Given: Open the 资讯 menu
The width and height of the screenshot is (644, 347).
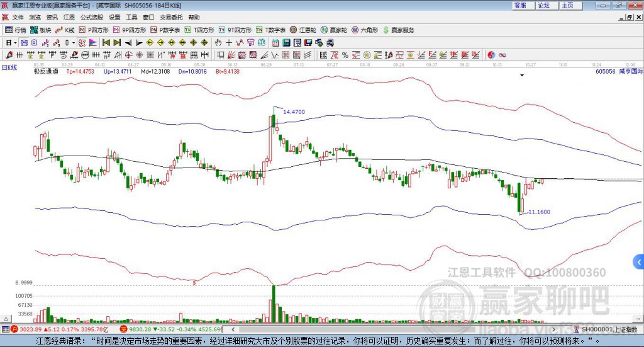Looking at the screenshot, I should [52, 17].
